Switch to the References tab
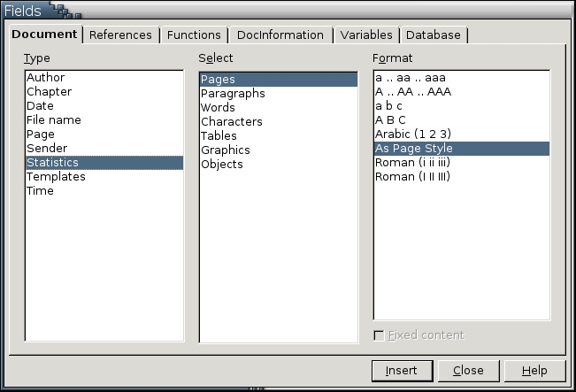Image resolution: width=576 pixels, height=392 pixels. click(120, 35)
